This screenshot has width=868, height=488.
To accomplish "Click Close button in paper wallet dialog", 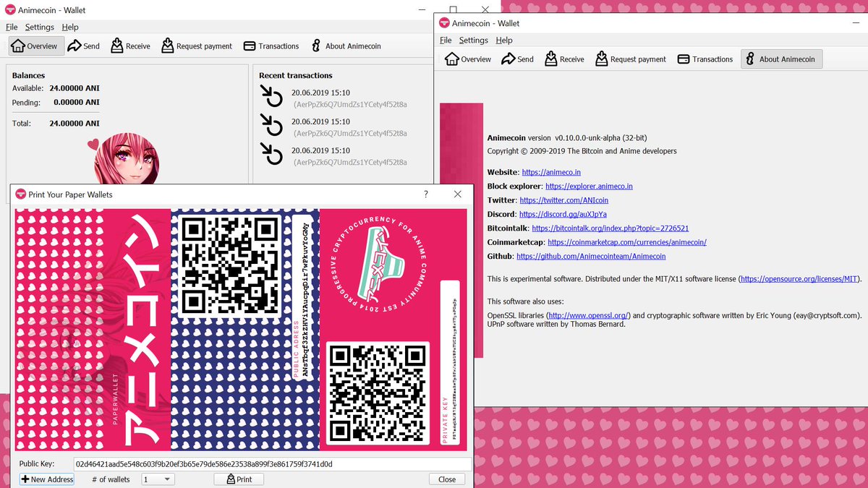I will [x=447, y=479].
